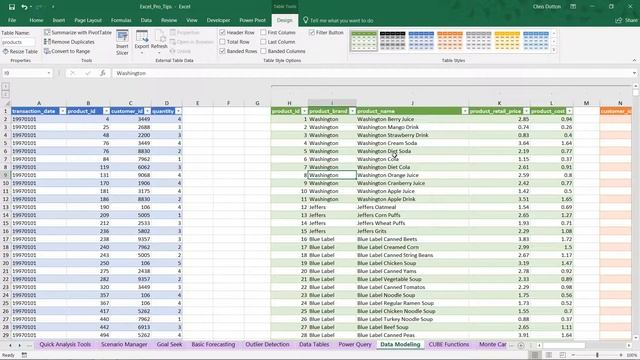Switch to the Power Query sheet tab
The height and width of the screenshot is (360, 640).
pos(355,344)
